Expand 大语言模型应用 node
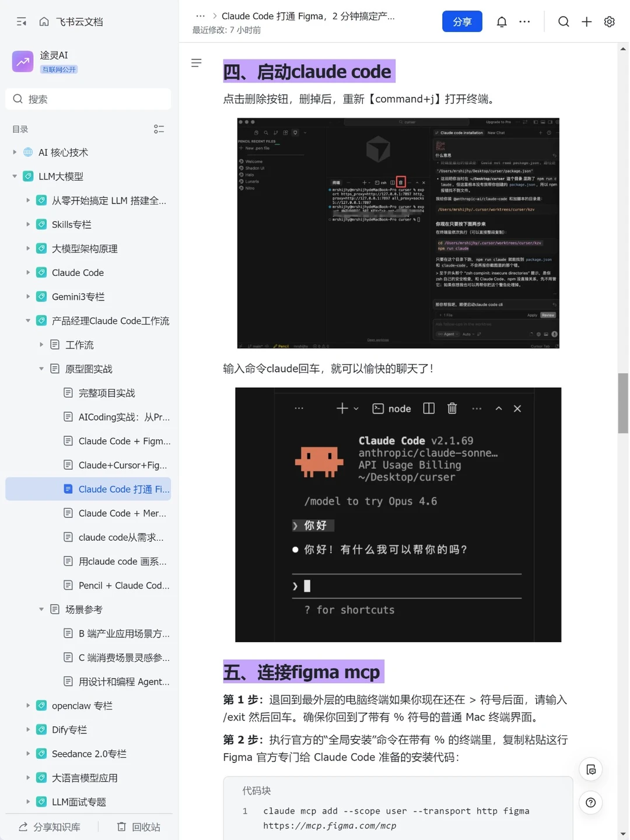The width and height of the screenshot is (630, 840). coord(28,778)
